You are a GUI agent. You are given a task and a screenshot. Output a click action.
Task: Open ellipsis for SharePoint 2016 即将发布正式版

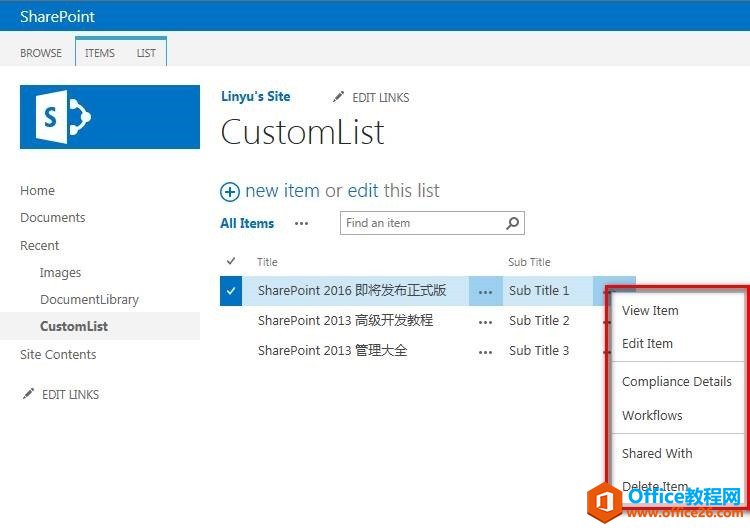click(485, 292)
